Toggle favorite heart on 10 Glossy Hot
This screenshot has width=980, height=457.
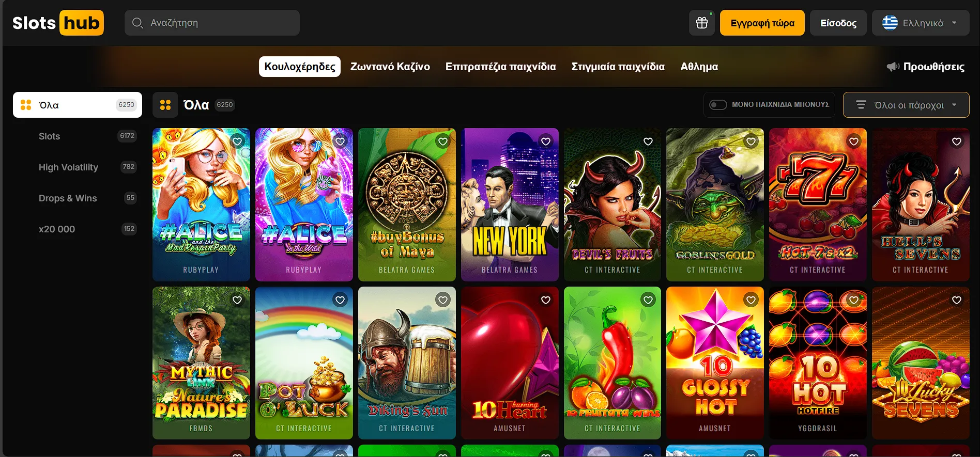coord(751,300)
